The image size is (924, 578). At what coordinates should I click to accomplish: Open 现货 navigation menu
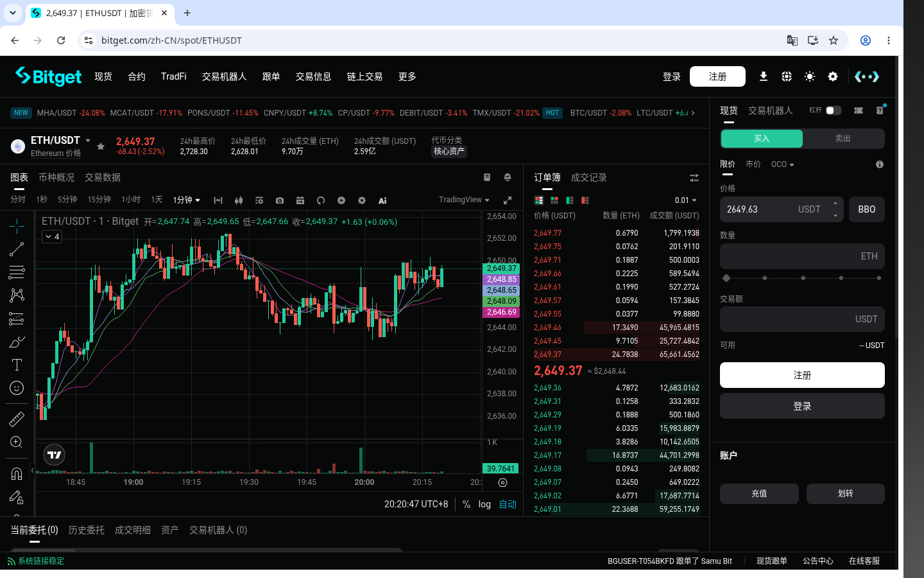(x=103, y=76)
